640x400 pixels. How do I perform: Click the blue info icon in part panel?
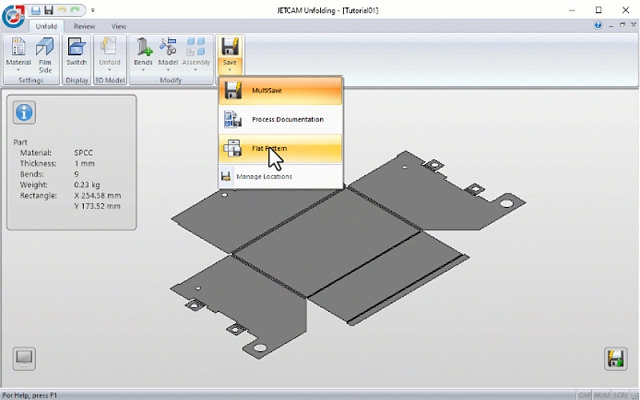(24, 112)
